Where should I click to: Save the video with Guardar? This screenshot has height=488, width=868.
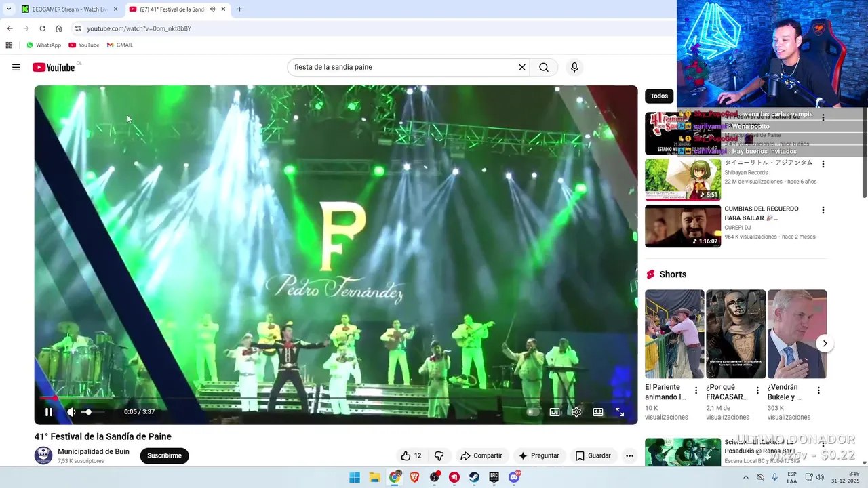[593, 455]
